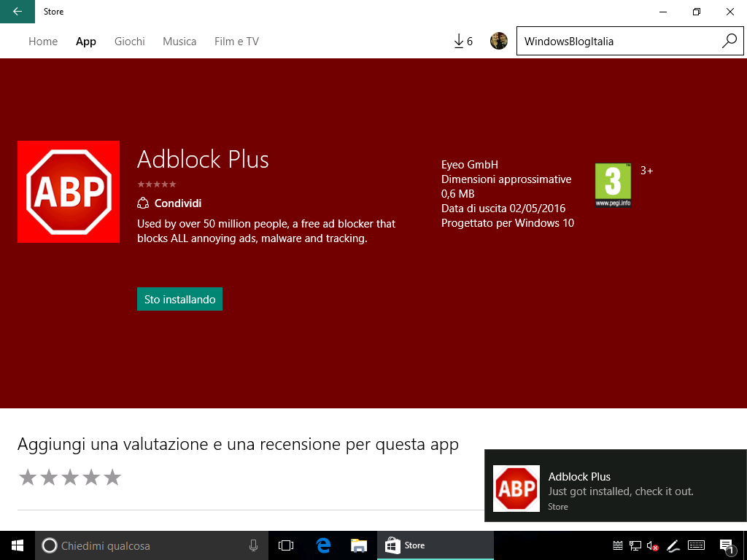The image size is (747, 560).
Task: Click the Adblock Plus title text
Action: coord(203,159)
